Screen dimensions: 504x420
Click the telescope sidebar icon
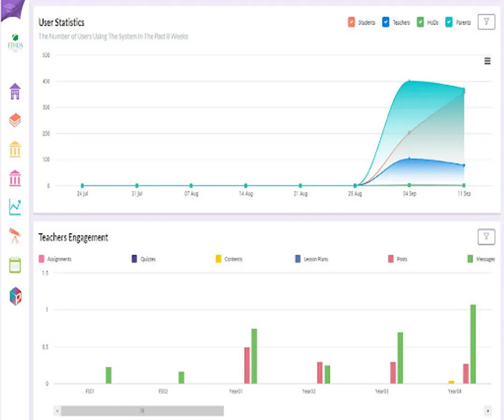pos(15,236)
